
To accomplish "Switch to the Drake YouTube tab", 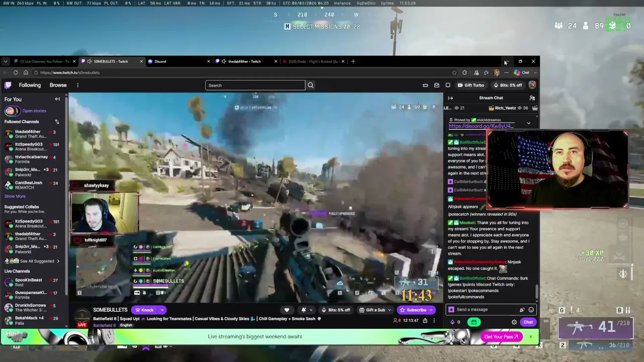I will [x=313, y=61].
